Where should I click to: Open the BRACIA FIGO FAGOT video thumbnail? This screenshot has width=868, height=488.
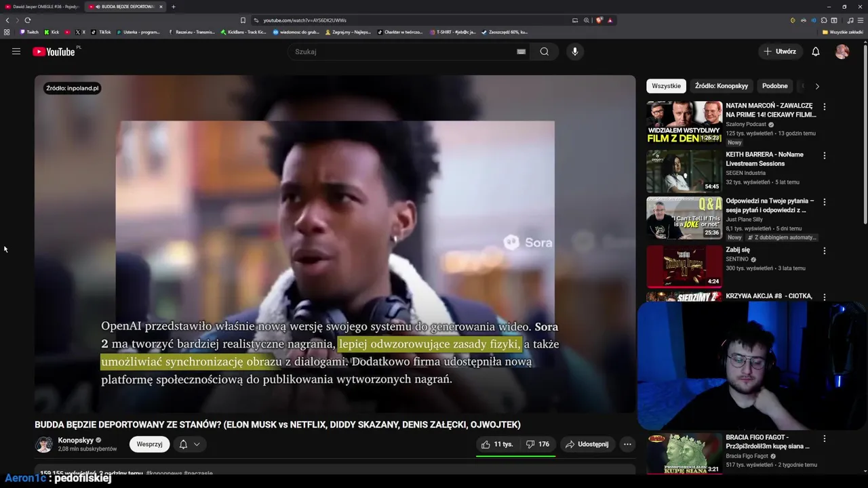pos(684,454)
